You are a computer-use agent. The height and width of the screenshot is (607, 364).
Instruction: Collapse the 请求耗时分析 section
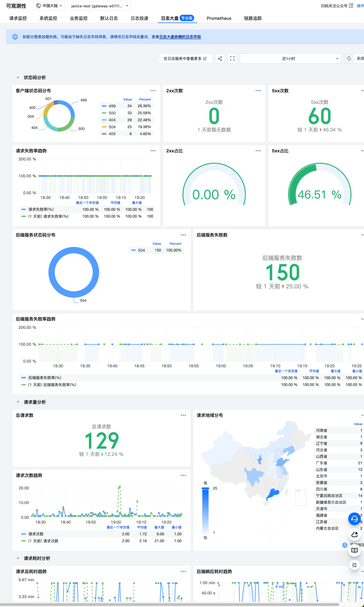(18, 558)
